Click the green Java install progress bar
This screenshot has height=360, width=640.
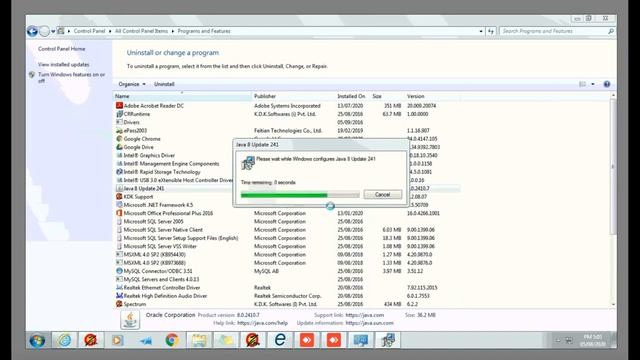[300, 195]
